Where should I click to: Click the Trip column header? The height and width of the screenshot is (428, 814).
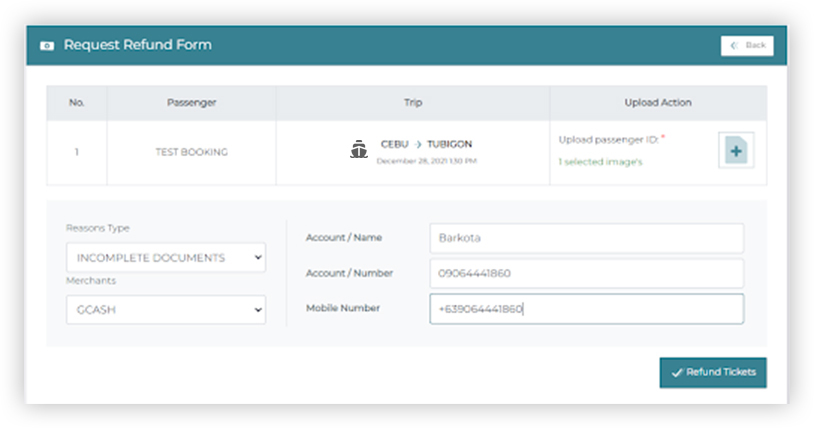point(413,103)
